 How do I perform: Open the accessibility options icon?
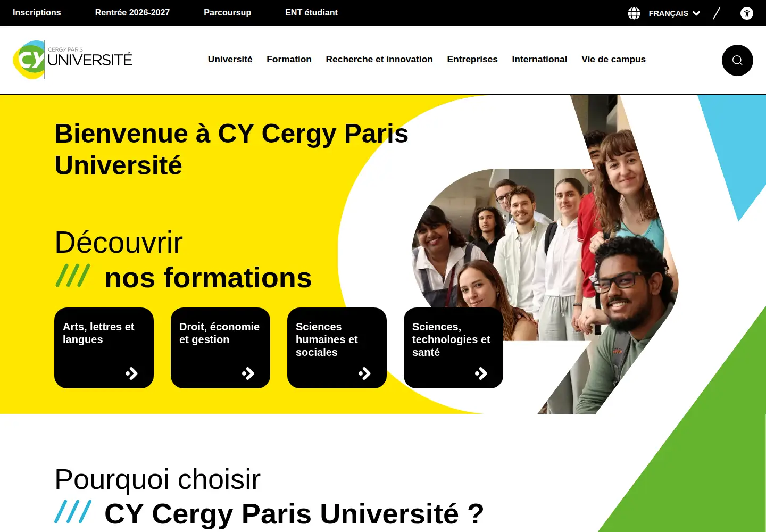[747, 13]
